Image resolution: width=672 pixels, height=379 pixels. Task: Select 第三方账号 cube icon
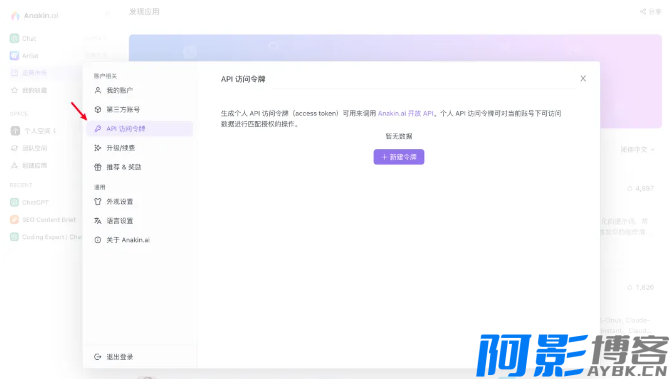[98, 109]
